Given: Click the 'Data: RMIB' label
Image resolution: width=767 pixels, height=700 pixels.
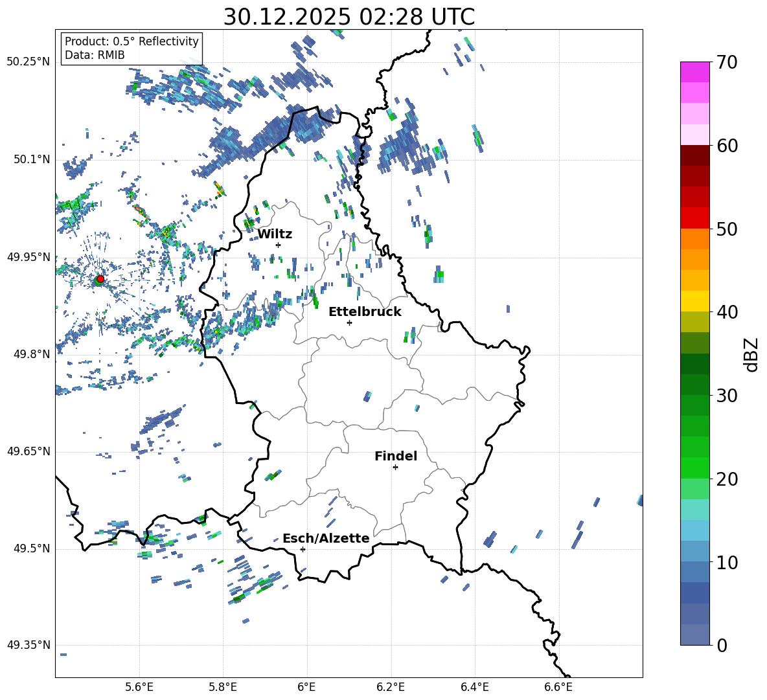Looking at the screenshot, I should coord(95,55).
